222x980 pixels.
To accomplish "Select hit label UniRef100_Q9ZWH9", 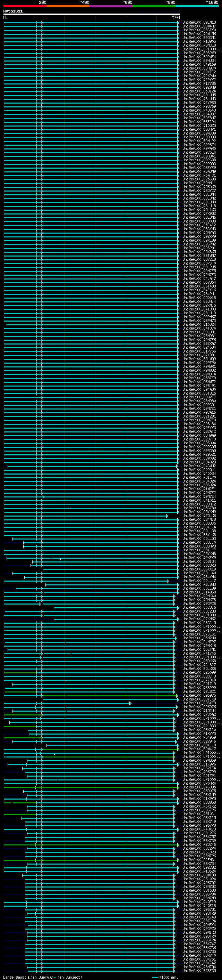I will 199,88.
